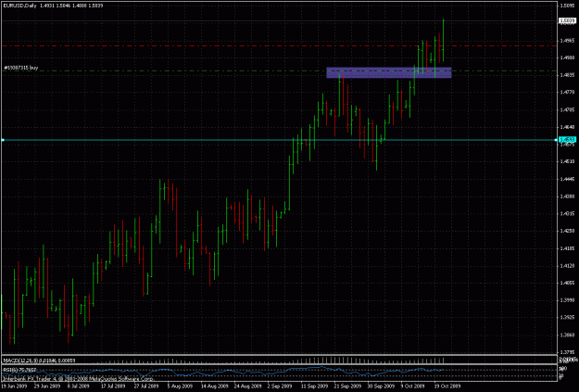The image size is (579, 392).
Task: Click the 27 Jul 2009 date label
Action: (146, 386)
